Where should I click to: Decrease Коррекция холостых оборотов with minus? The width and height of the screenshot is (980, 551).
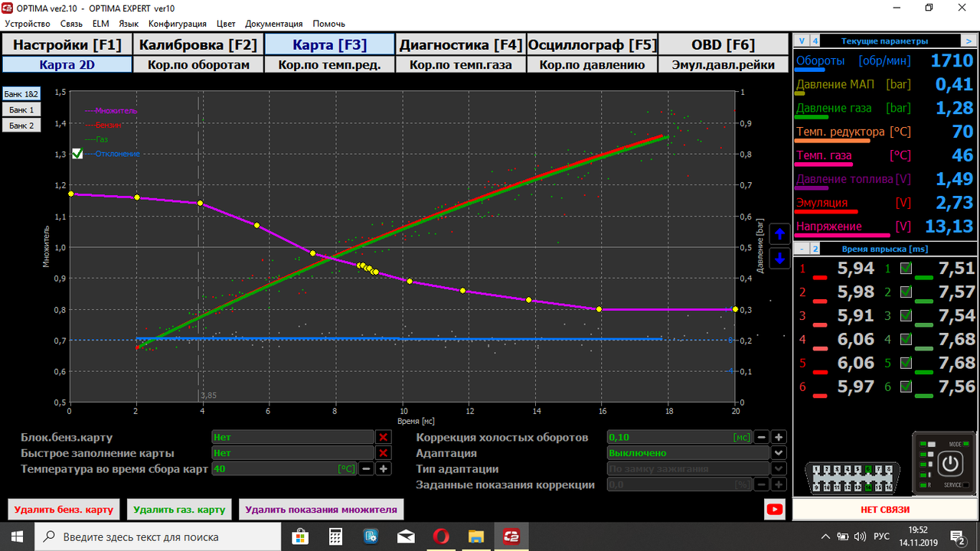[x=762, y=437]
